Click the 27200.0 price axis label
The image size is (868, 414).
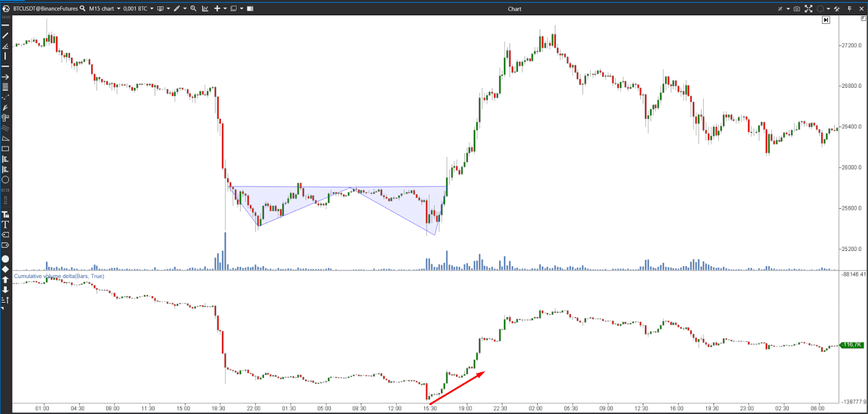(x=851, y=45)
